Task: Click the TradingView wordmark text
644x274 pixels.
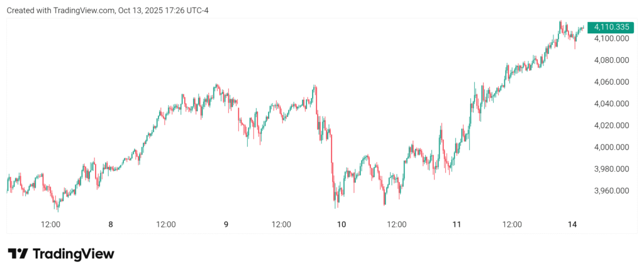Action: coord(73,254)
